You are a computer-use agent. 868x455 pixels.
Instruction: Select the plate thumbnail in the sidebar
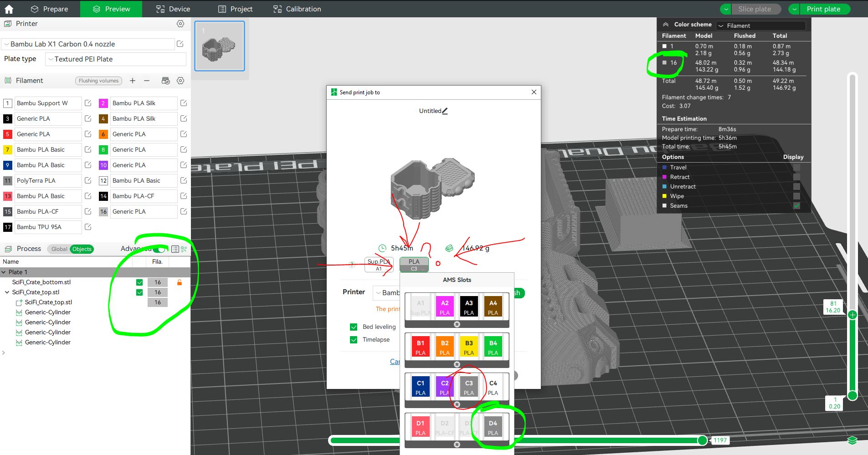pyautogui.click(x=219, y=45)
